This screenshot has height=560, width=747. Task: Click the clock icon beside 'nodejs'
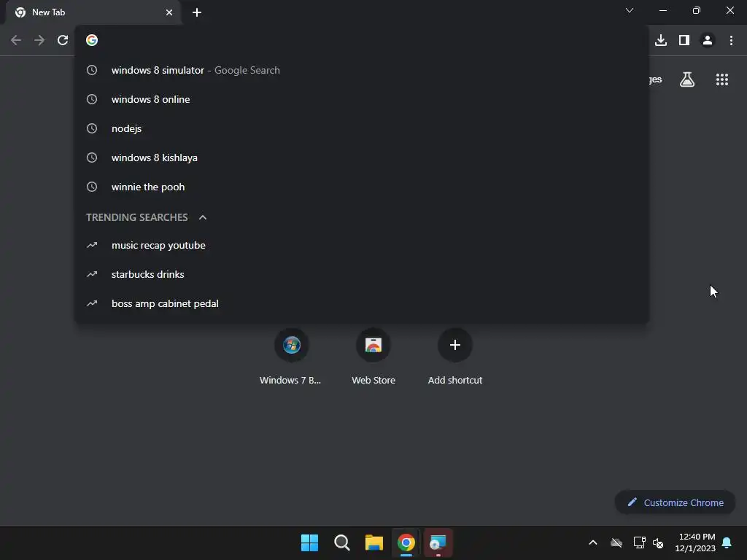point(92,128)
